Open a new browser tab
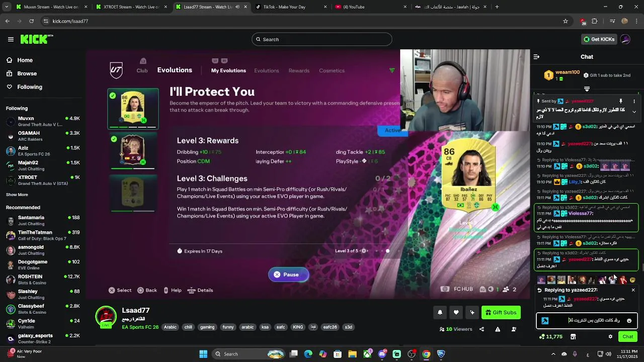This screenshot has height=362, width=644. pos(497,7)
